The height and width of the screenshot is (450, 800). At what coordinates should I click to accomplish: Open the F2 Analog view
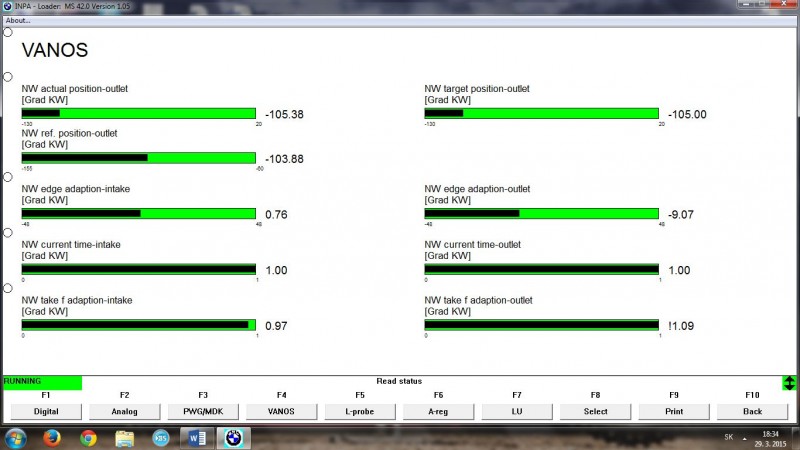point(124,411)
